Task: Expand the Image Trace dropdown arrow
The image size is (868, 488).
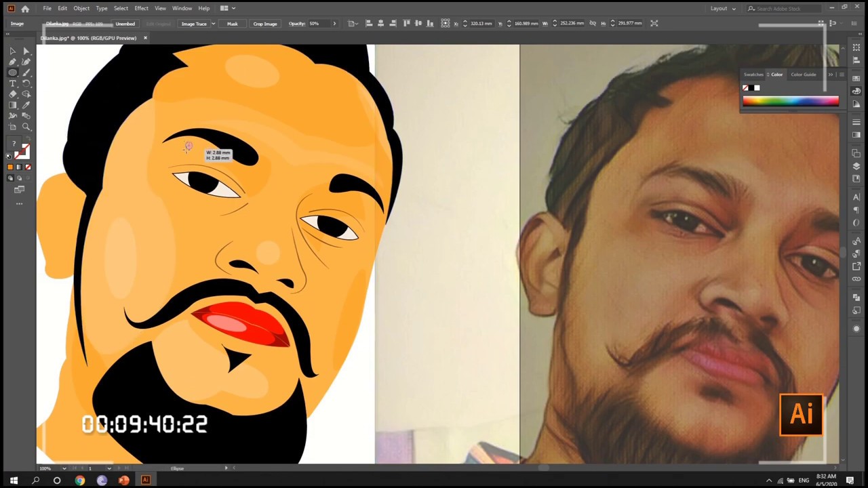Action: pyautogui.click(x=213, y=24)
